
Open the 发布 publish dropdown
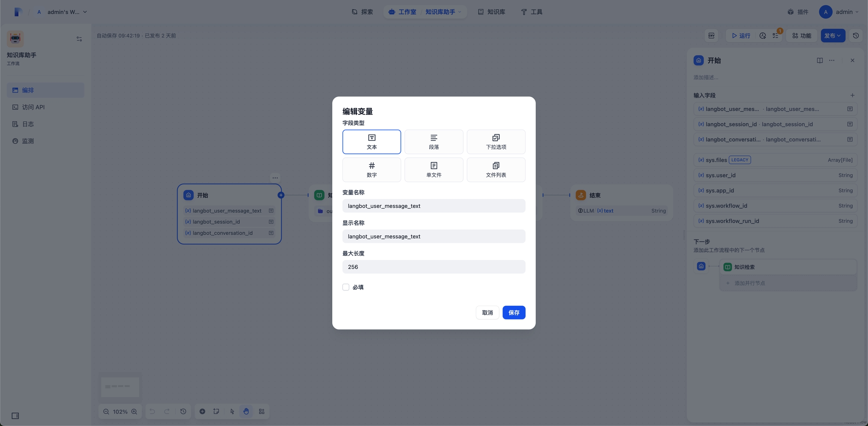[833, 35]
